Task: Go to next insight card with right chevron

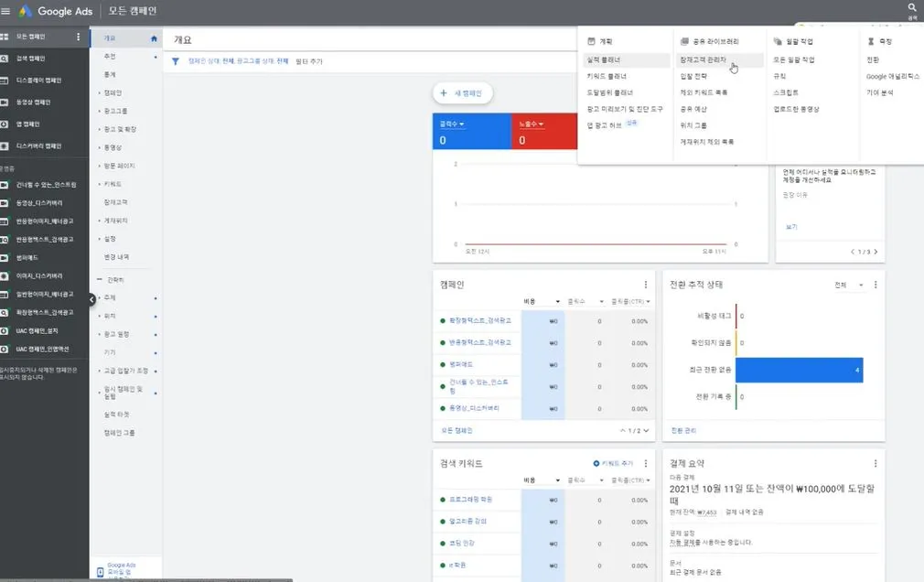Action: [876, 252]
